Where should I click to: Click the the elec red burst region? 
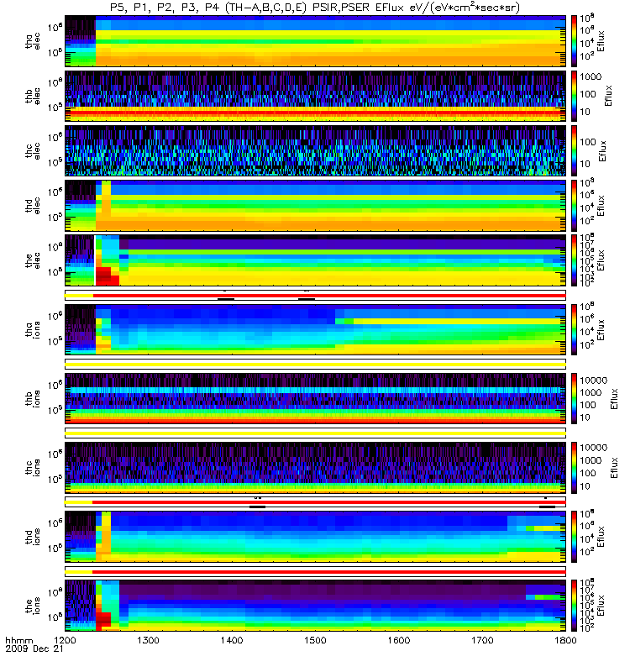point(107,276)
